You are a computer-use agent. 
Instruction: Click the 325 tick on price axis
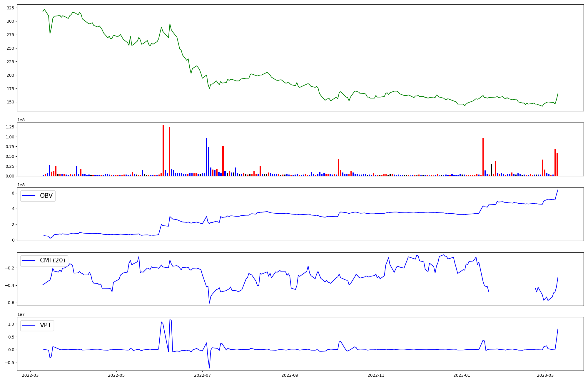tap(10, 8)
